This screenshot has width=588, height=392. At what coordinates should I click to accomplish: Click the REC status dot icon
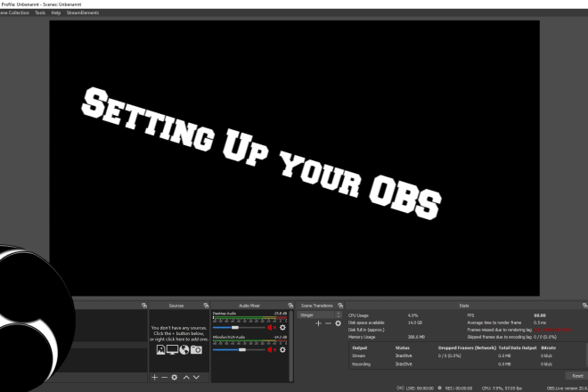(x=440, y=388)
